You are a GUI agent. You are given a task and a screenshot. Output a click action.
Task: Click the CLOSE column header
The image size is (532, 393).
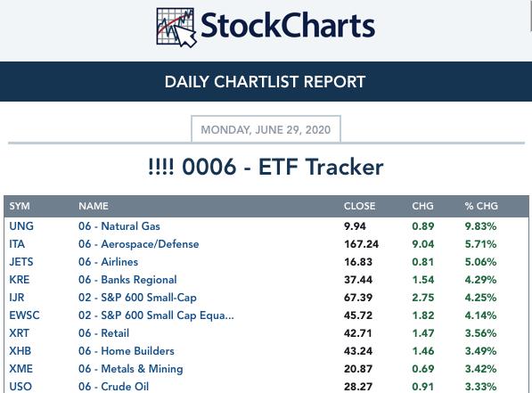click(360, 206)
